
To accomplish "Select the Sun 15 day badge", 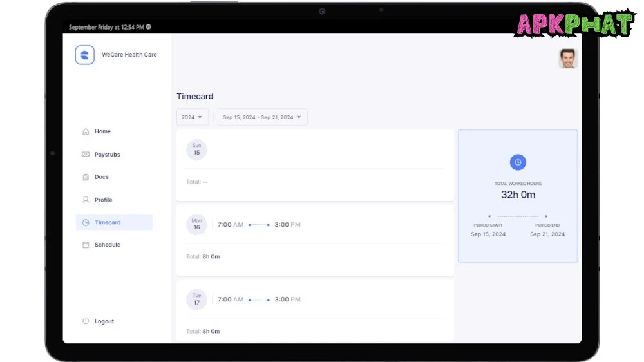I will click(196, 149).
